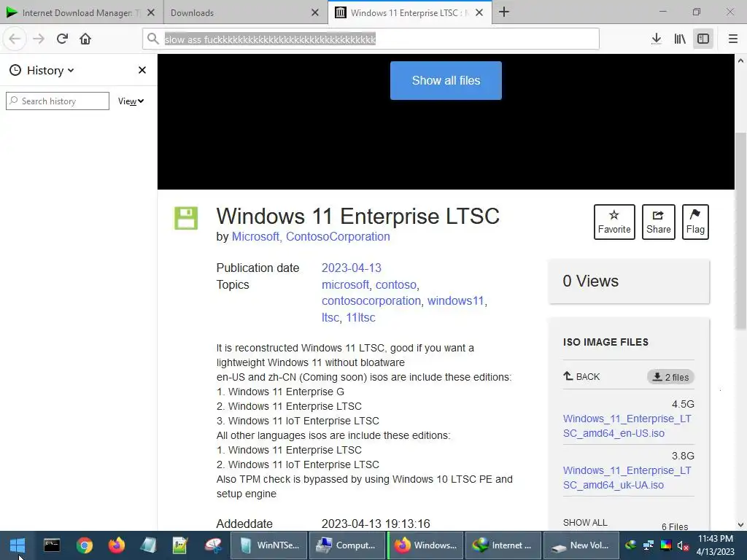Image resolution: width=747 pixels, height=560 pixels.
Task: Download the 2 files bundle
Action: [670, 377]
